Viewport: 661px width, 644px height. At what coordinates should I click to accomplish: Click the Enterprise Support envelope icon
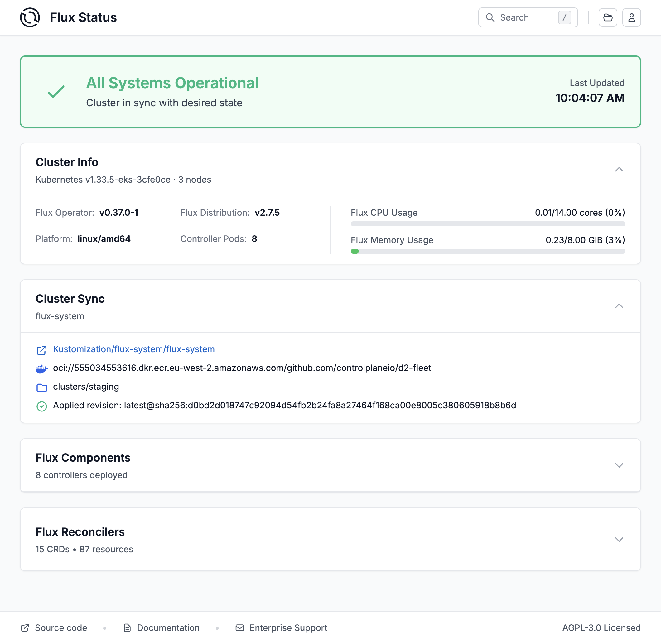pos(239,628)
